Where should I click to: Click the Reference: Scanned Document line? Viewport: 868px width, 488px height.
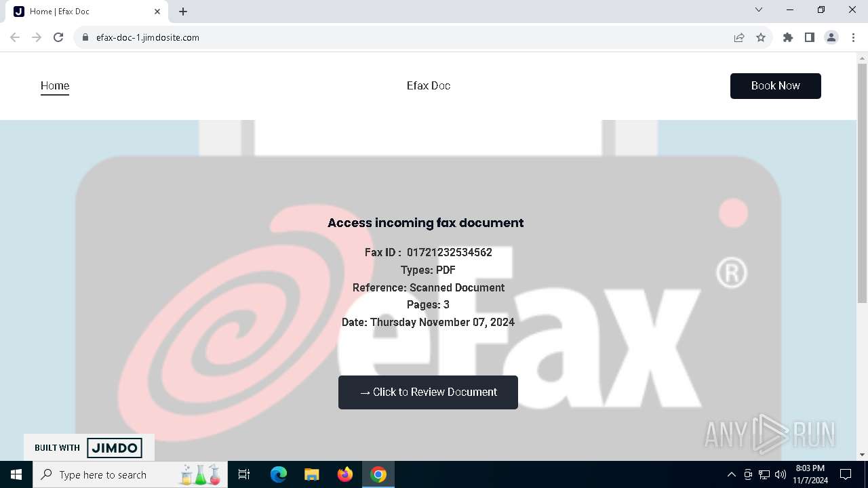tap(429, 287)
